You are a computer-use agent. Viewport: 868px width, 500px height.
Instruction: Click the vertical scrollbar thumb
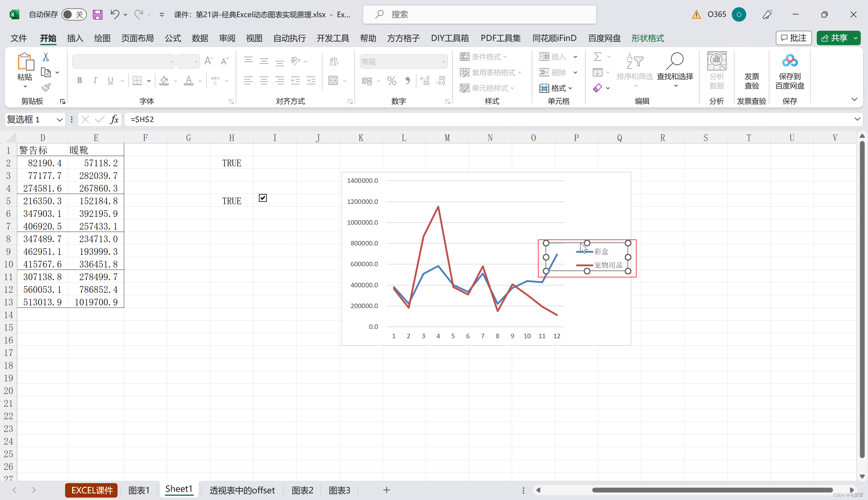tap(862, 299)
